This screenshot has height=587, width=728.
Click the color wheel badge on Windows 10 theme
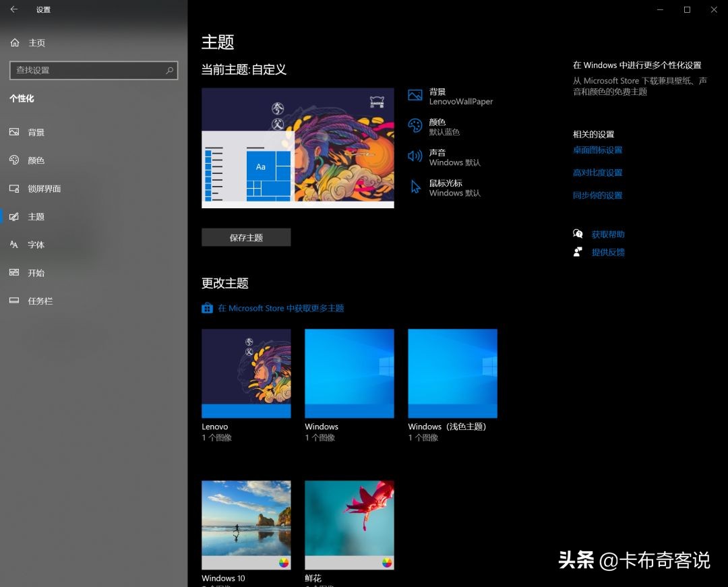pos(284,563)
